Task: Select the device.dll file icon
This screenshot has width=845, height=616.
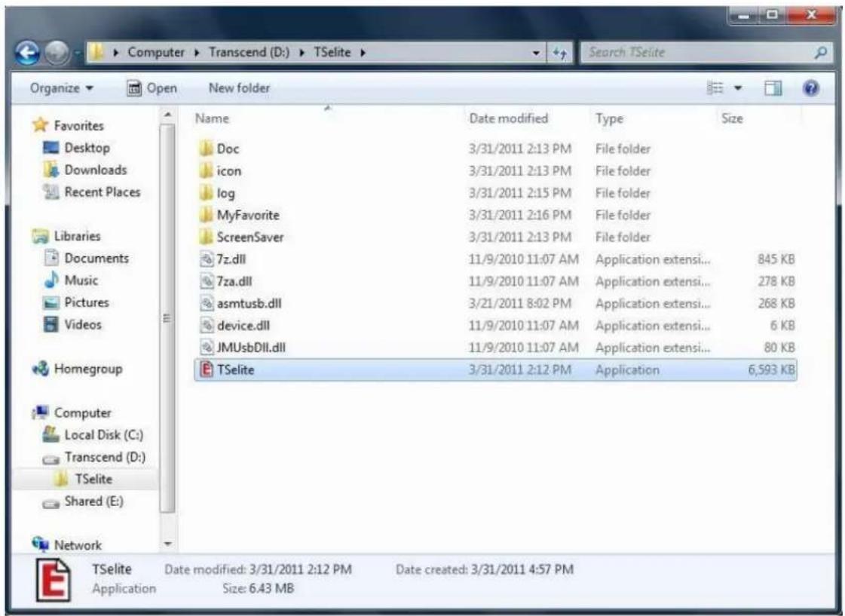Action: click(207, 326)
